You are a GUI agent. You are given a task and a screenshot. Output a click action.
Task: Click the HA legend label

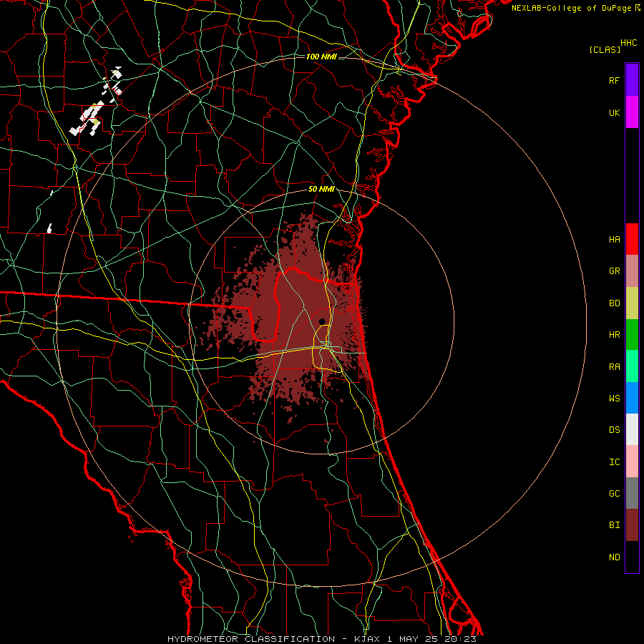614,239
